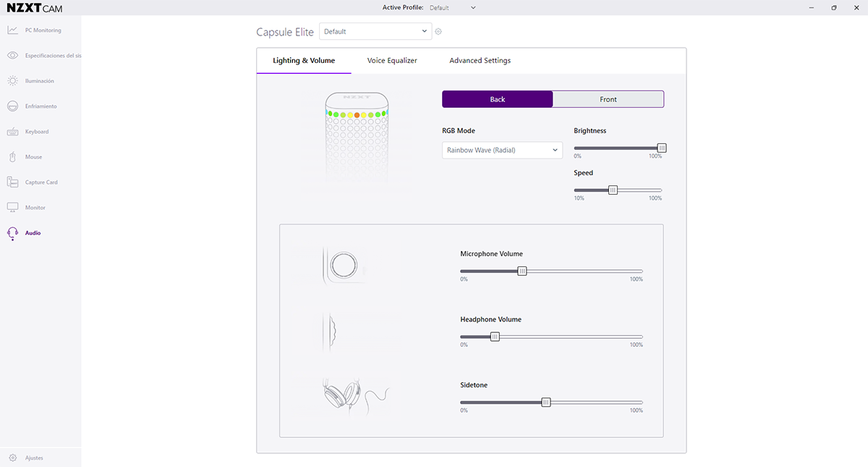Click the "Sidetone" label
The image size is (868, 467).
point(474,385)
